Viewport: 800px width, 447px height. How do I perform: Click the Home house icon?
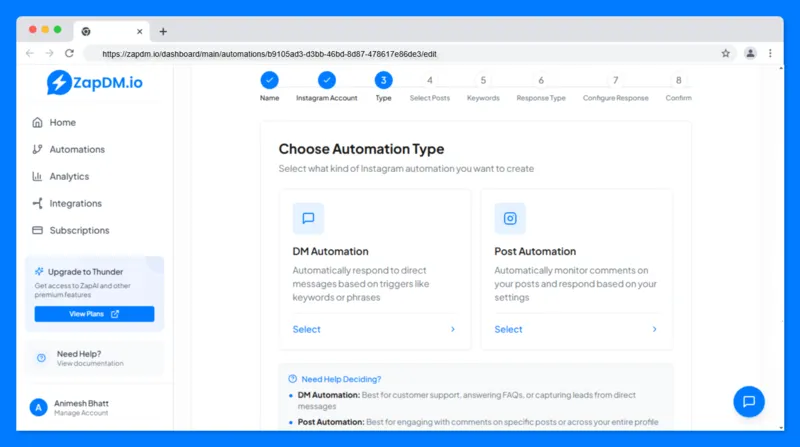(37, 122)
